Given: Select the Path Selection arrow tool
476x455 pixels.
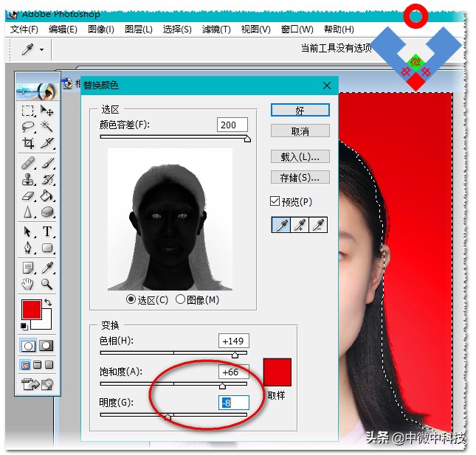Looking at the screenshot, I should pyautogui.click(x=28, y=232).
